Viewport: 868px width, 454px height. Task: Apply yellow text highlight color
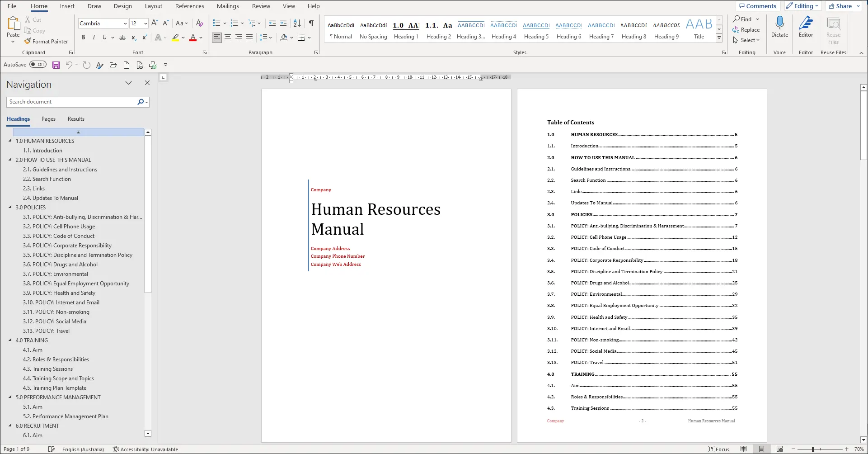click(x=176, y=38)
